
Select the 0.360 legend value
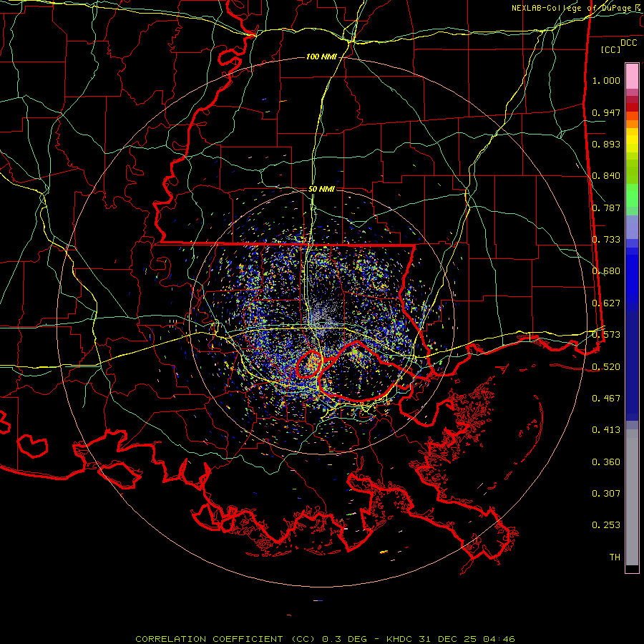[606, 462]
